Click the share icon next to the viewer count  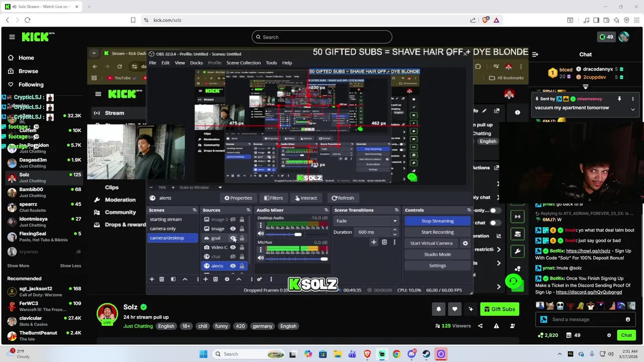point(480,326)
